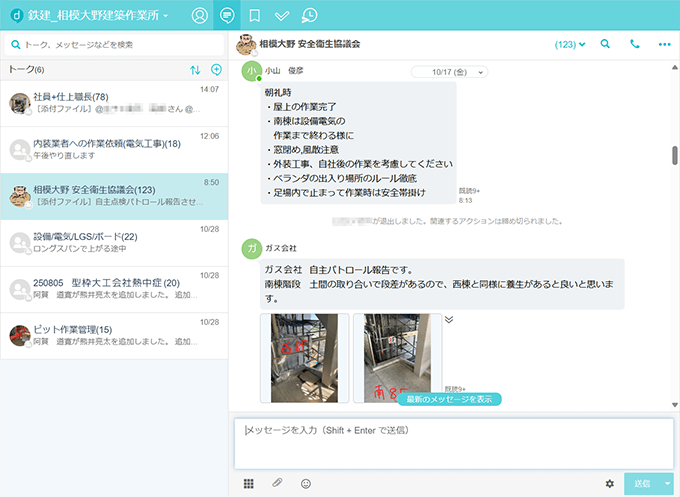Select the 相模大野 安全衛生協議会(123) talk row

[x=114, y=196]
